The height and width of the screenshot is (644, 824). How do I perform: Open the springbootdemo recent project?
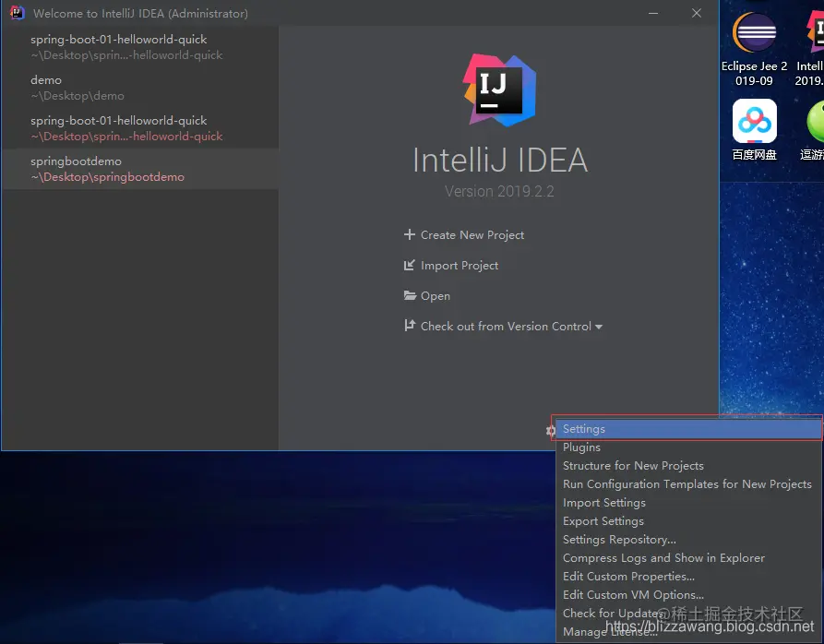[139, 169]
